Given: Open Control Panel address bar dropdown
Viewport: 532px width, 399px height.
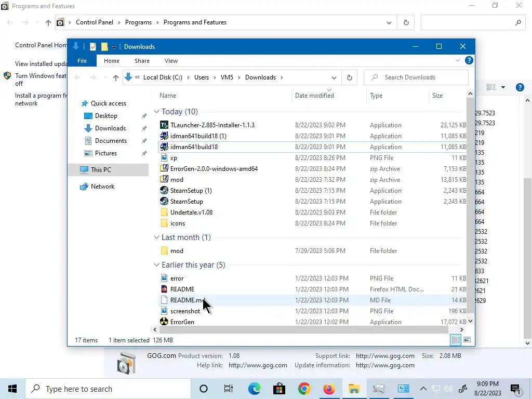Looking at the screenshot, I should coord(389,23).
